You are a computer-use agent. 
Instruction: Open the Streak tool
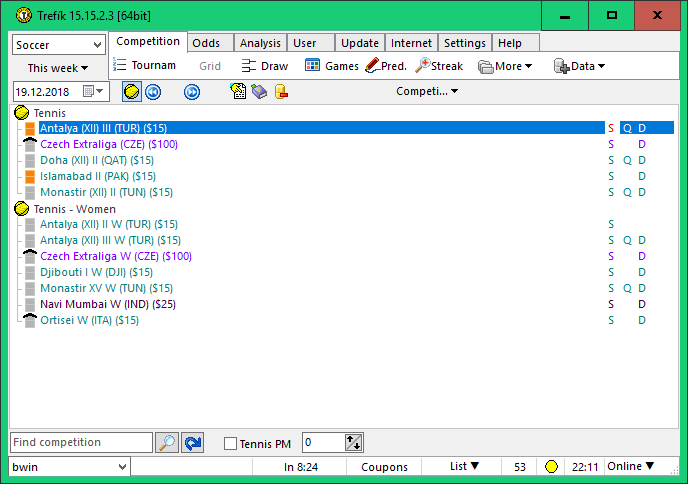pyautogui.click(x=439, y=66)
